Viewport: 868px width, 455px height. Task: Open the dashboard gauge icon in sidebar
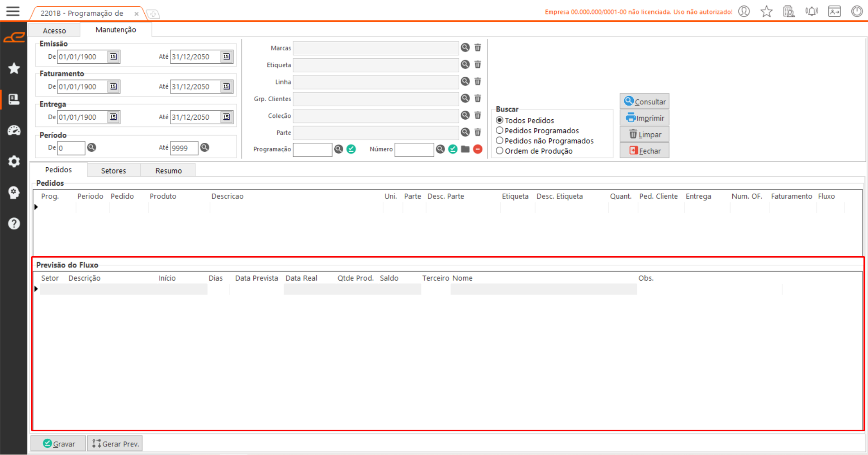point(14,131)
